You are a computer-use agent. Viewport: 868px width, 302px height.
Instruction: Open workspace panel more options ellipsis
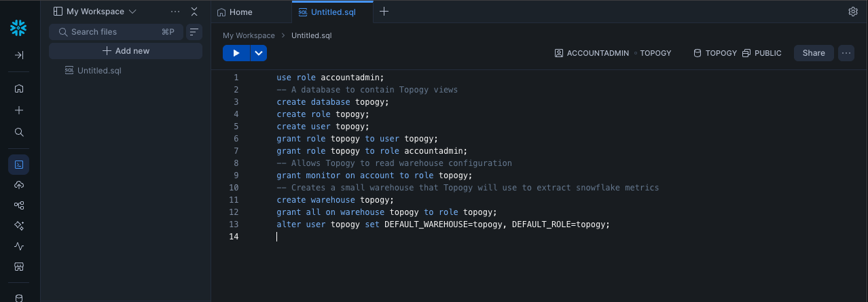(x=175, y=12)
